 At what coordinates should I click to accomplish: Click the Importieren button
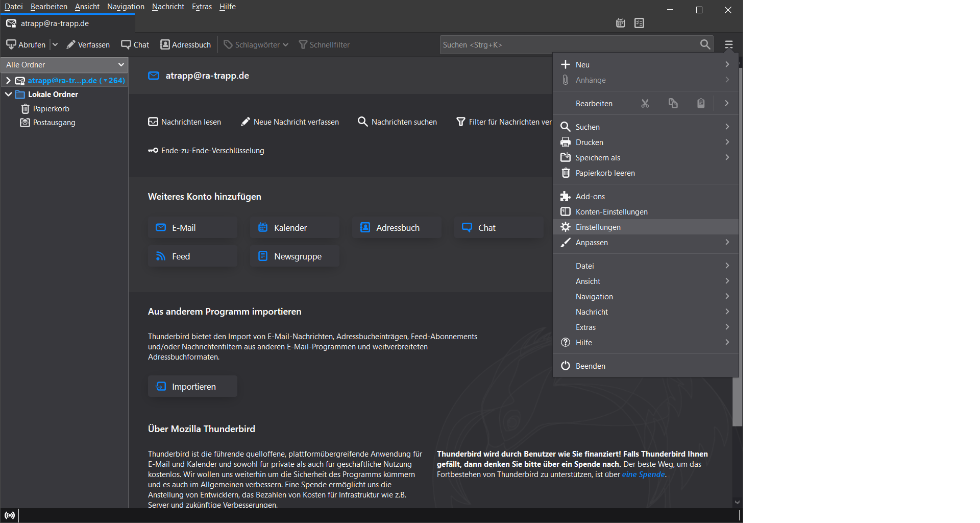pos(192,386)
